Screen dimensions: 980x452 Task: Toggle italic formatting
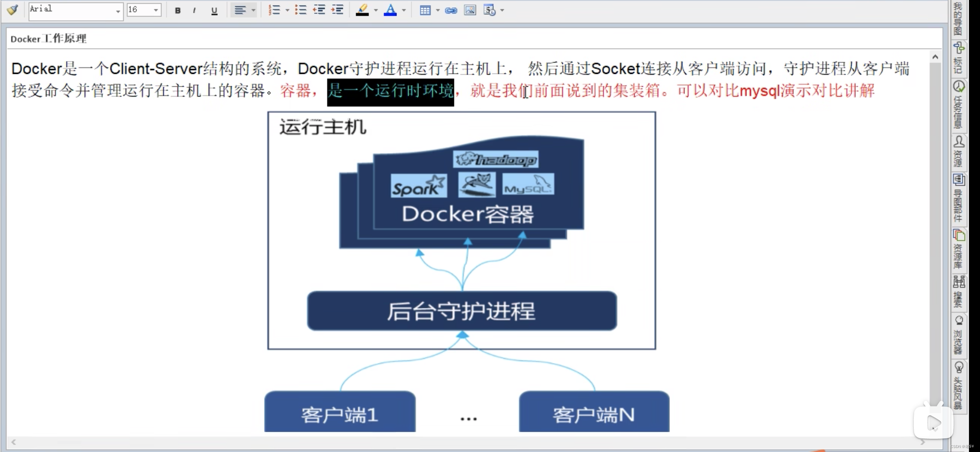point(194,10)
